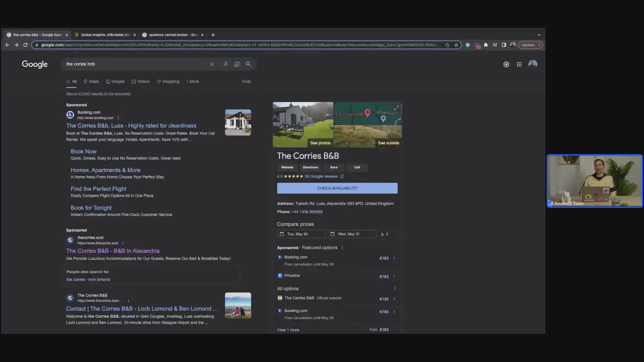Switch to Videos results tab
The height and width of the screenshot is (362, 644).
pyautogui.click(x=141, y=81)
